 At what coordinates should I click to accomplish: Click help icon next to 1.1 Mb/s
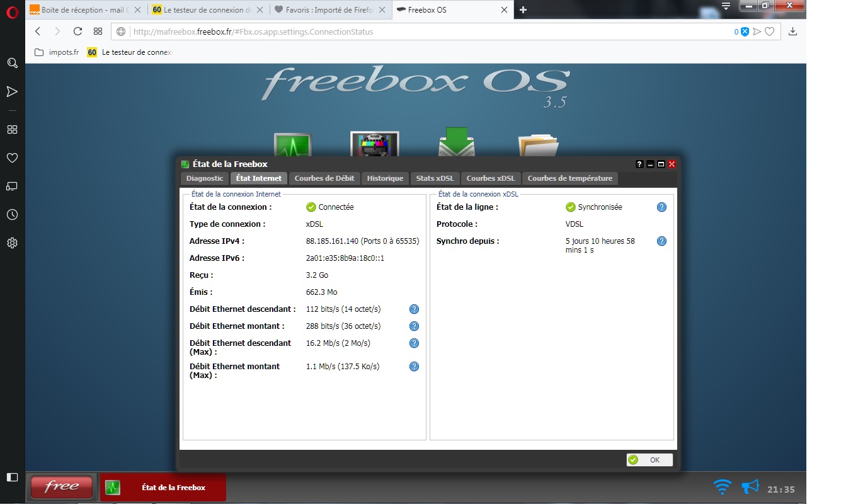414,366
